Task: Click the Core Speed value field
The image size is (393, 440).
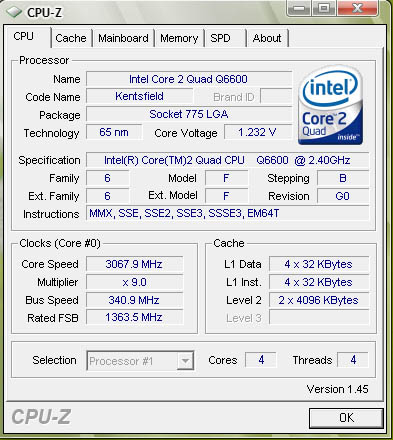Action: (x=134, y=264)
